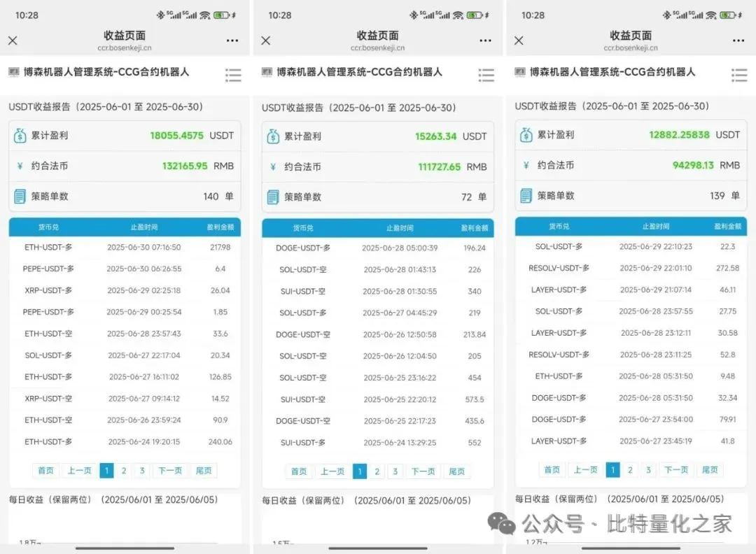Tap the robot logo icon on right phone header
This screenshot has width=756, height=554.
click(x=520, y=72)
